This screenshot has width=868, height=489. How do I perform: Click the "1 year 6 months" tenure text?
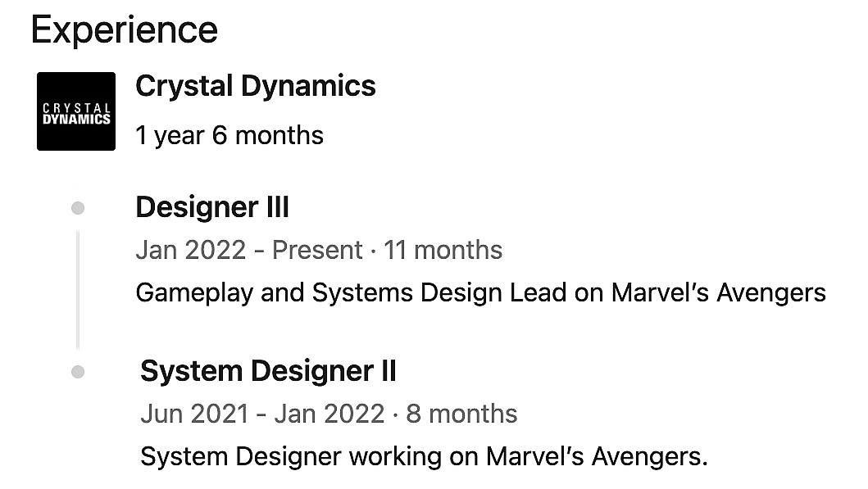(x=229, y=135)
